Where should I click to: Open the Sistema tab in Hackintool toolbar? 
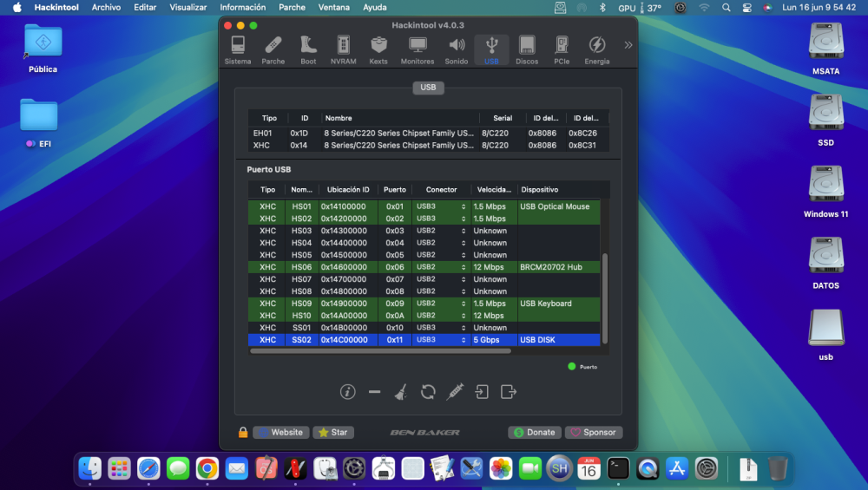point(238,50)
